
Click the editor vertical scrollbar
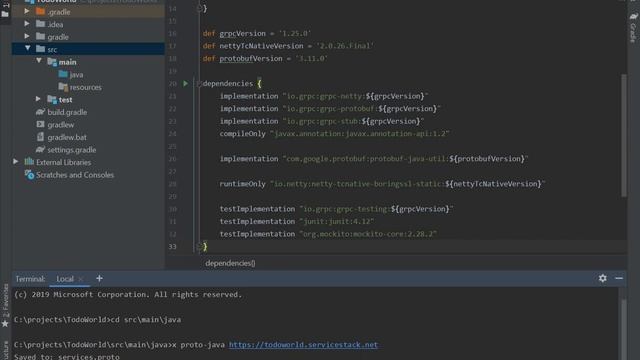tap(623, 135)
